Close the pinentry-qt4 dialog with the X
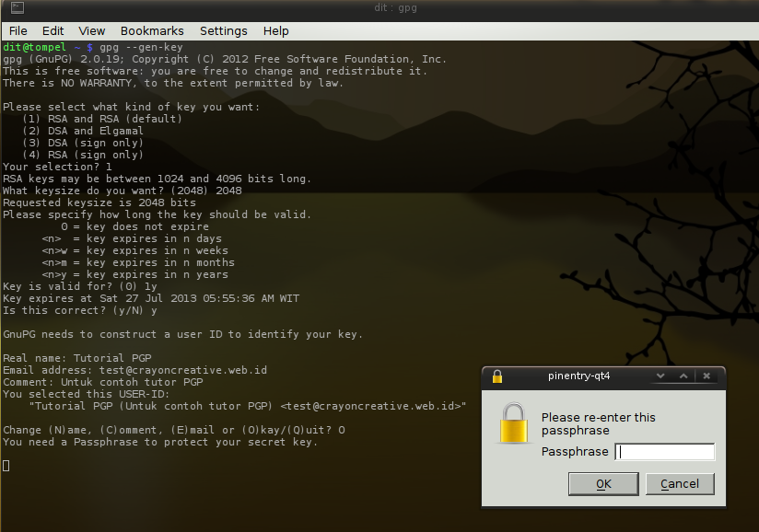 coord(706,376)
